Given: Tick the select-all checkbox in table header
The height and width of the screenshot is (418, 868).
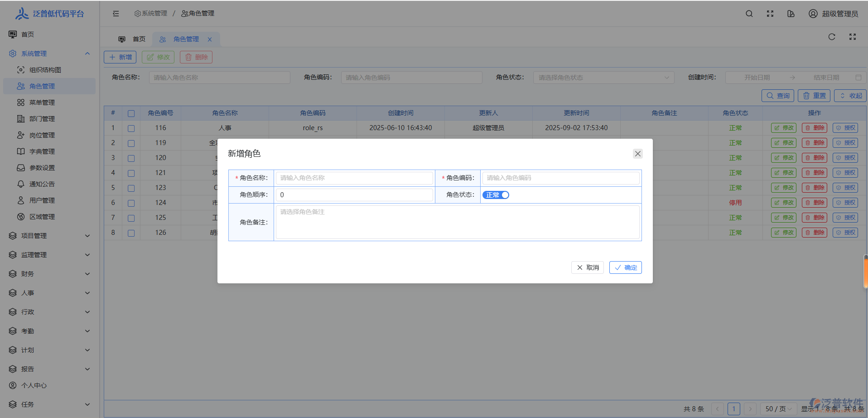Looking at the screenshot, I should (131, 113).
